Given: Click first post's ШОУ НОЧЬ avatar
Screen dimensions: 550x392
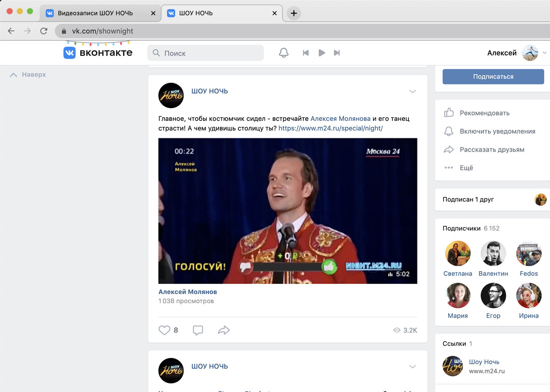Looking at the screenshot, I should tap(171, 95).
